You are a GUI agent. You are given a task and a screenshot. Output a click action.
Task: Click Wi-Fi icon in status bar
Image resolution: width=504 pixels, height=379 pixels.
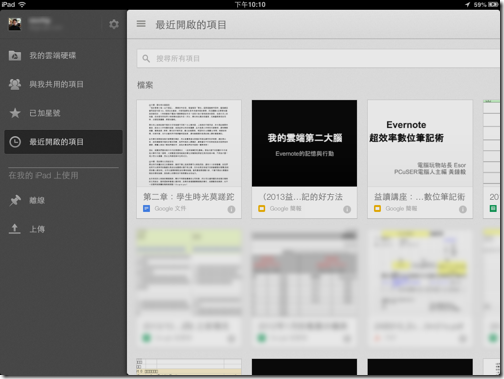[x=22, y=4]
